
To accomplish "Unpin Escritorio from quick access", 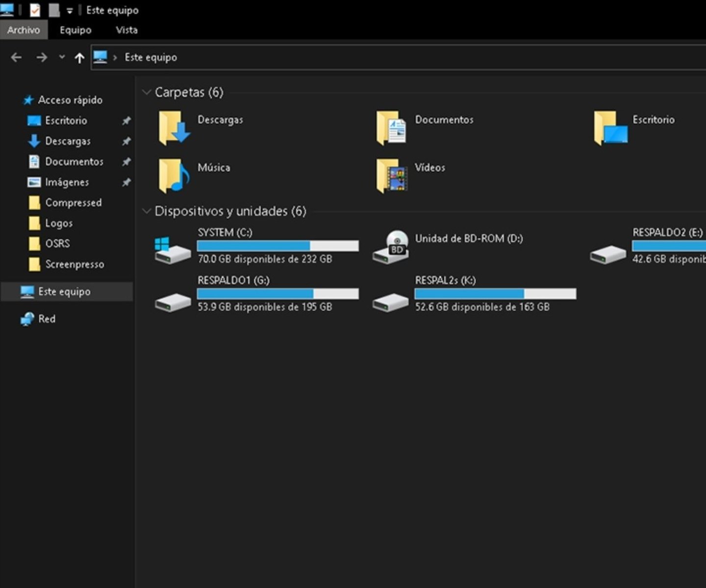I will coord(126,121).
